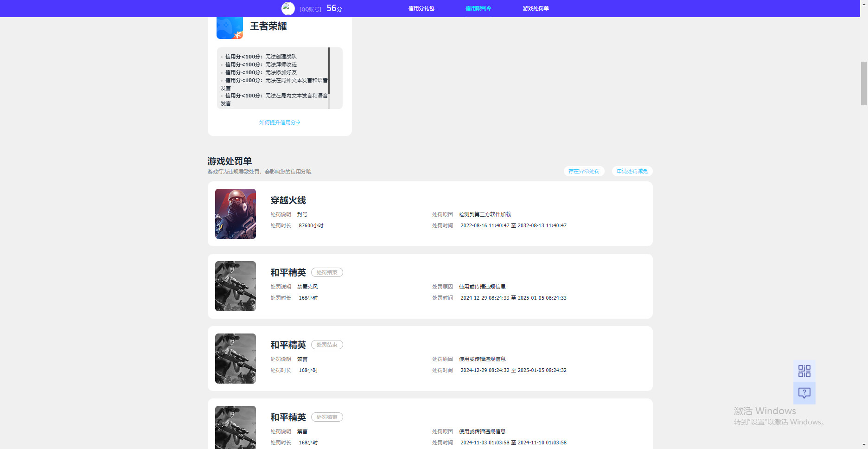Select the 无法在局内文本发言和语音发言 restriction line

pos(274,99)
